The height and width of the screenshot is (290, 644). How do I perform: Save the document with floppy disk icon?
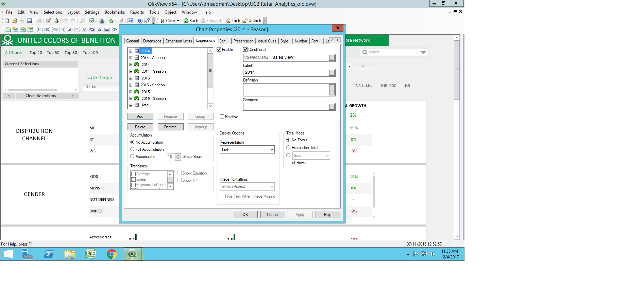30,21
